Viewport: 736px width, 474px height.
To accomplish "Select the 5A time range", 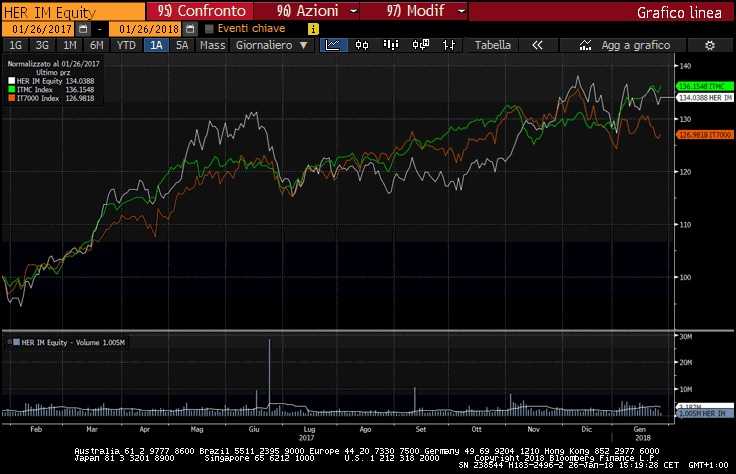I will (182, 45).
